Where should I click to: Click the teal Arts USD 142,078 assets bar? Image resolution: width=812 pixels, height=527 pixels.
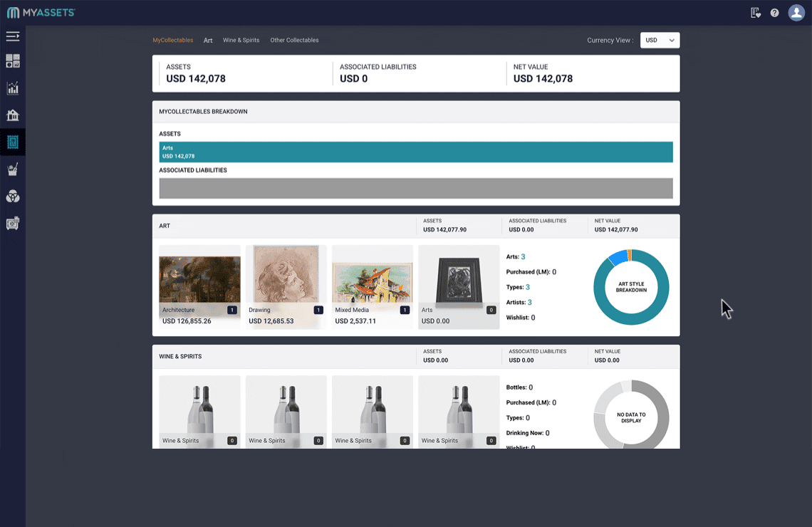click(416, 152)
